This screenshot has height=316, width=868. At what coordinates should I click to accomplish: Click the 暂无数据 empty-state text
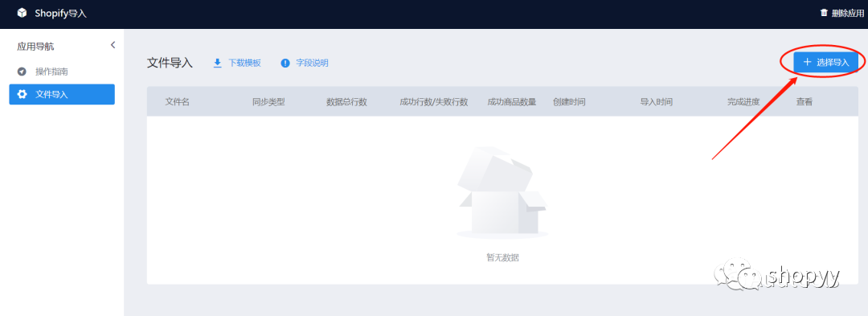(x=502, y=257)
